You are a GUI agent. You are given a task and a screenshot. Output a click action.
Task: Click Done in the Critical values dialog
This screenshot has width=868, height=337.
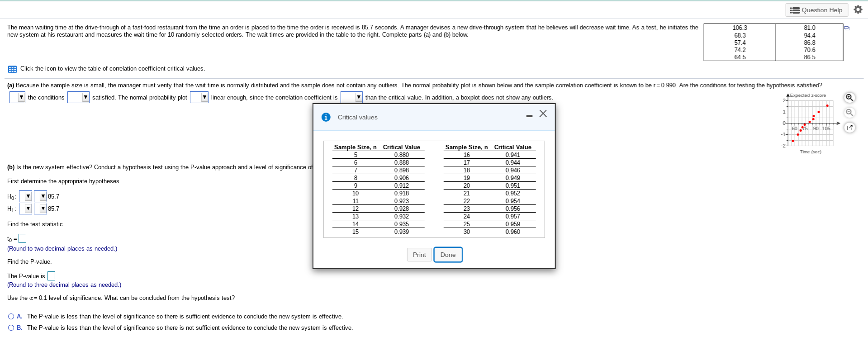pyautogui.click(x=448, y=255)
